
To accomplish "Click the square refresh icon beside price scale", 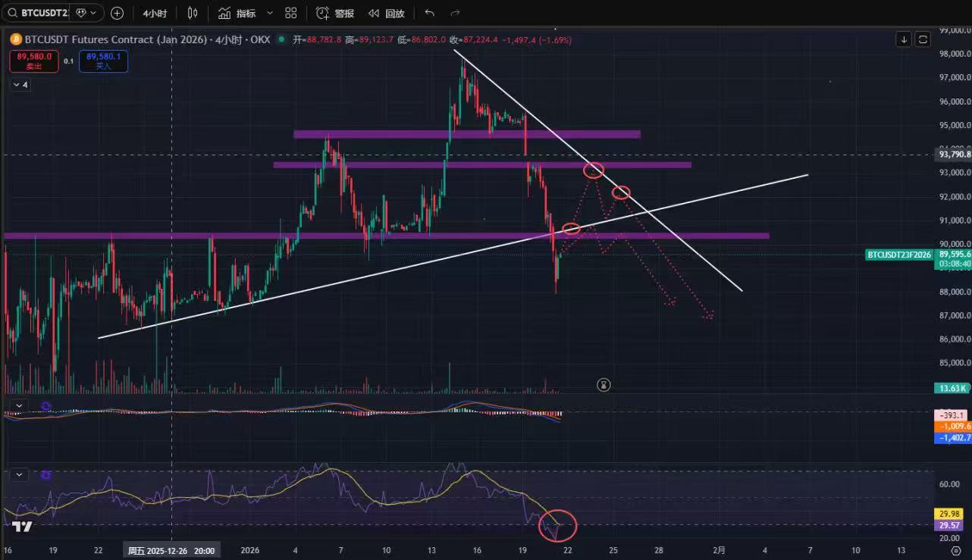I will (923, 39).
